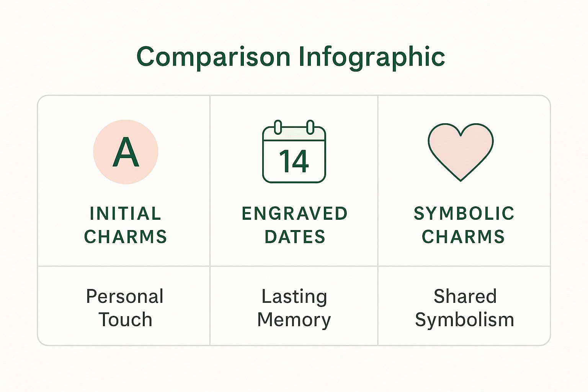Click the word Memory
This screenshot has width=588, height=392.
click(x=294, y=320)
